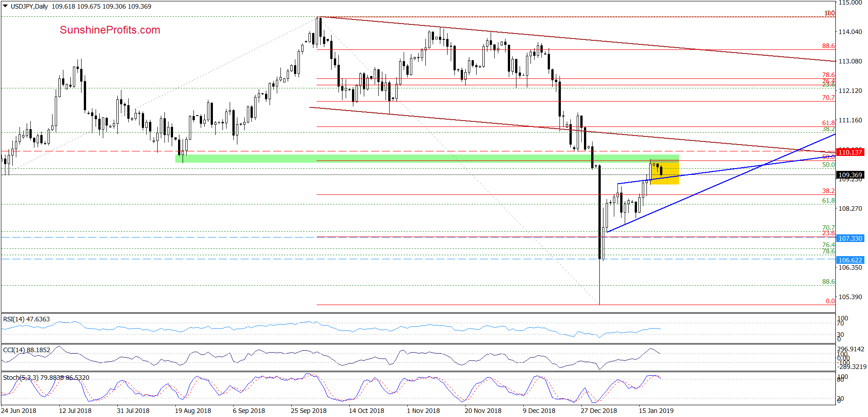Click the 14 Oct 2018 date label

point(366,411)
